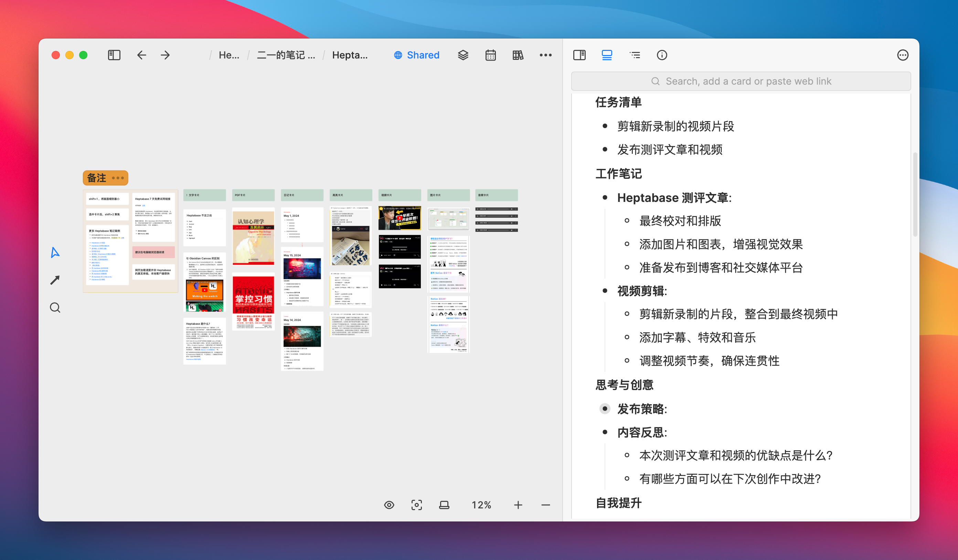
Task: Select the 认知心理学 PDF card
Action: [253, 236]
